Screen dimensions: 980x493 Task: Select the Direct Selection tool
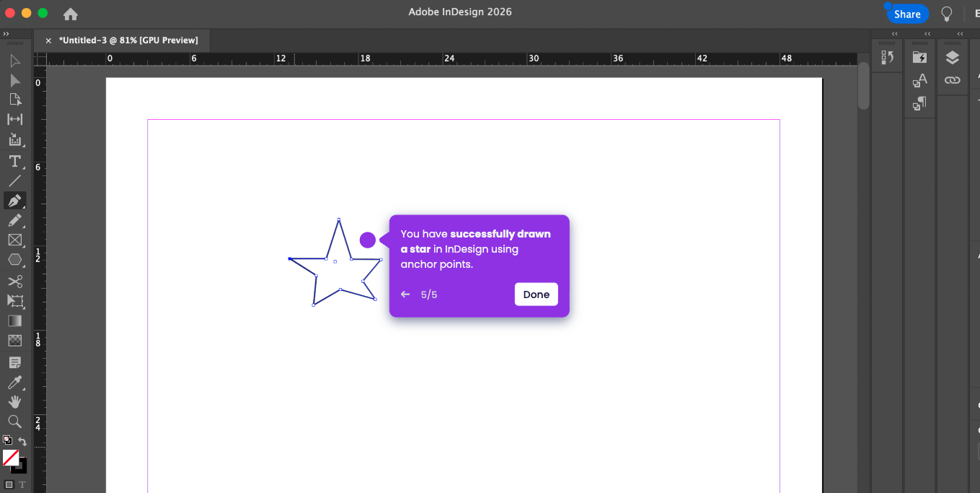14,80
